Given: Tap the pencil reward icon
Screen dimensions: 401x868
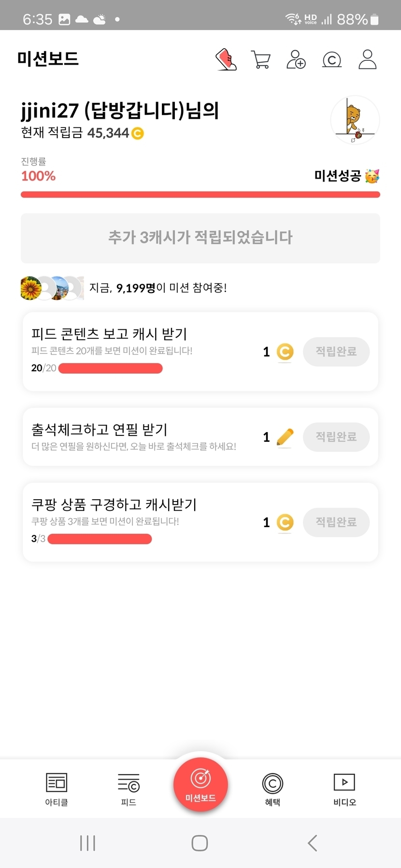Looking at the screenshot, I should tap(285, 437).
